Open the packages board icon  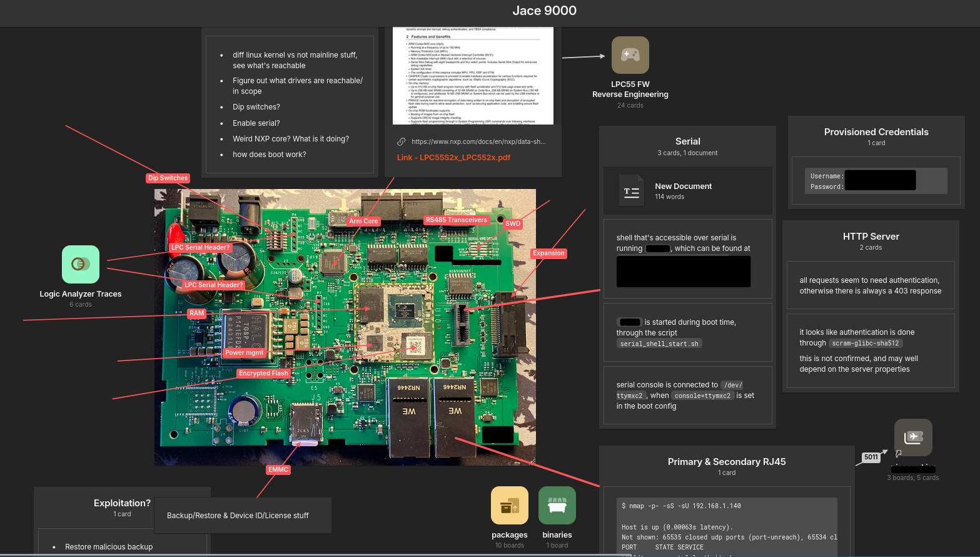point(510,506)
